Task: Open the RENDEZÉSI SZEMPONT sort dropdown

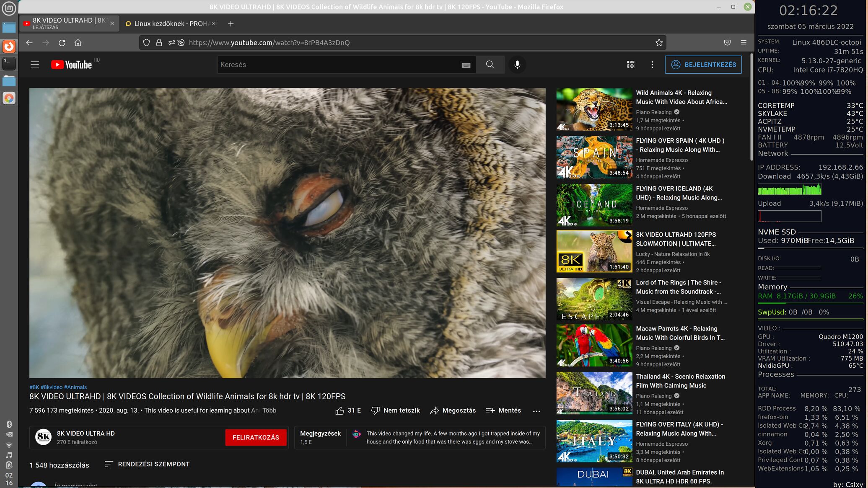Action: pos(147,464)
